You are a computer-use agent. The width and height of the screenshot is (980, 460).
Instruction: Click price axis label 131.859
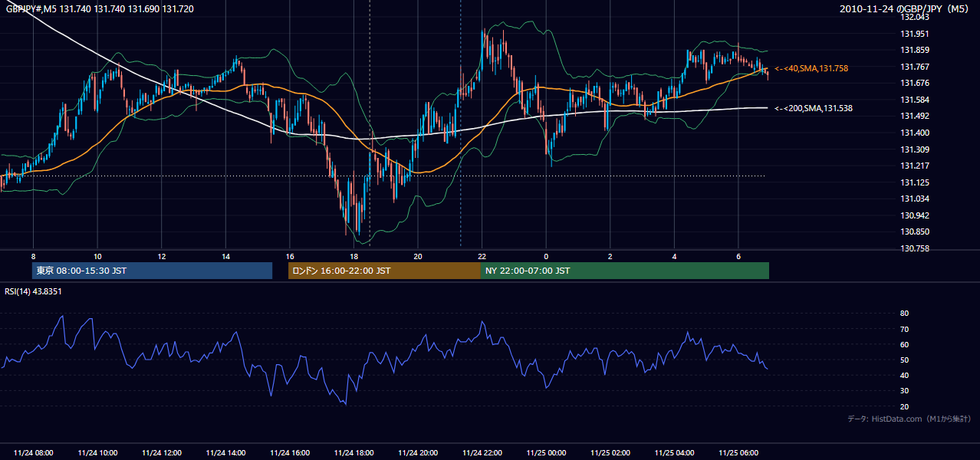point(915,51)
